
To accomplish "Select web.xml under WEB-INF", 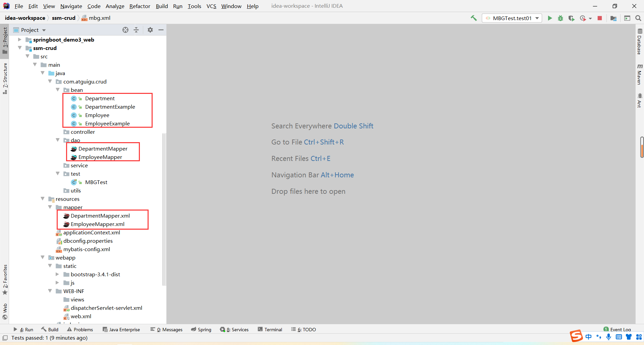I will click(x=81, y=317).
